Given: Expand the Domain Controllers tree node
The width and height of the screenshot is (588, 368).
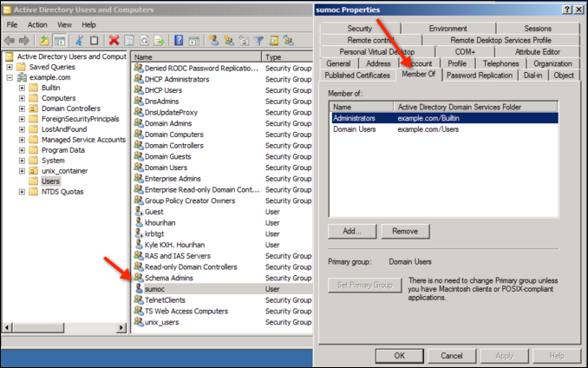Looking at the screenshot, I should pos(22,108).
